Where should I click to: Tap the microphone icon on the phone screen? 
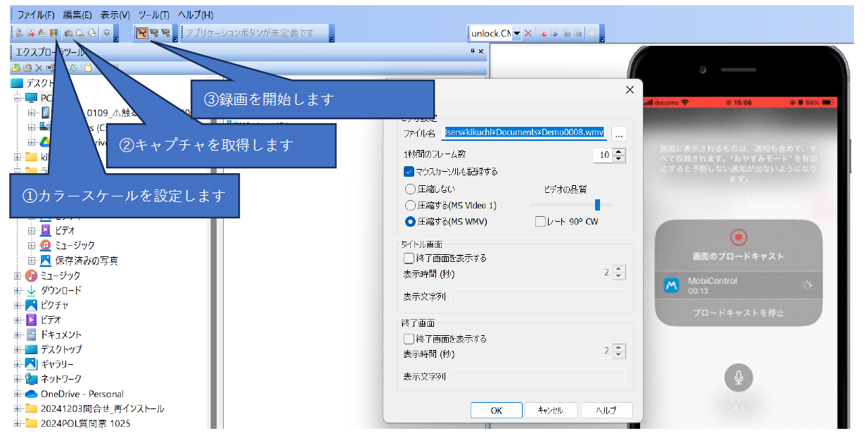738,378
